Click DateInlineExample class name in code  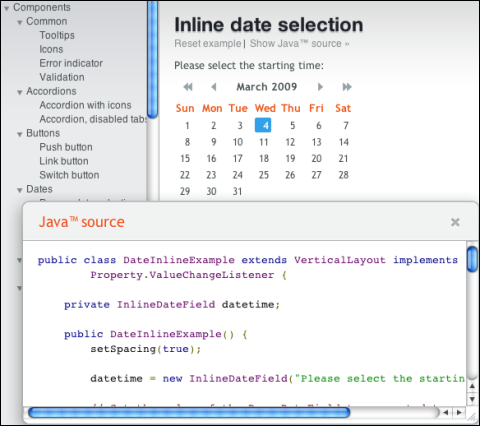click(179, 260)
